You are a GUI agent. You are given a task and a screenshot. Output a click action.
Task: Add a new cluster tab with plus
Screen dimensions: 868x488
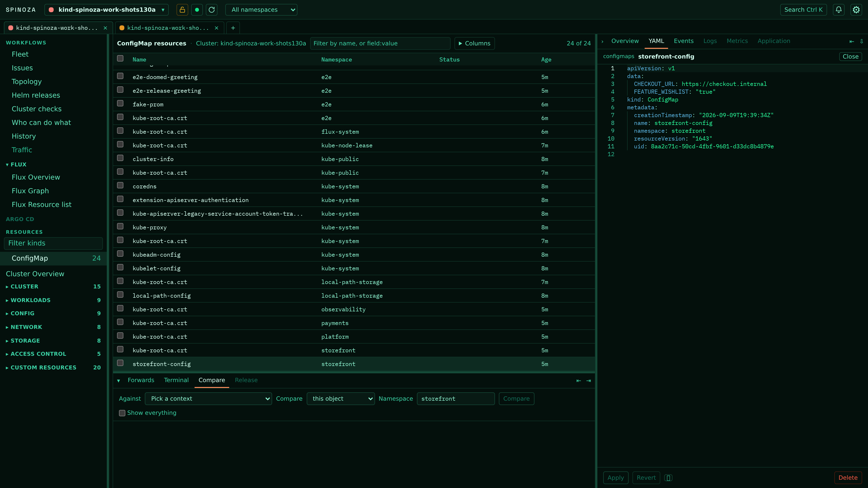tap(233, 28)
